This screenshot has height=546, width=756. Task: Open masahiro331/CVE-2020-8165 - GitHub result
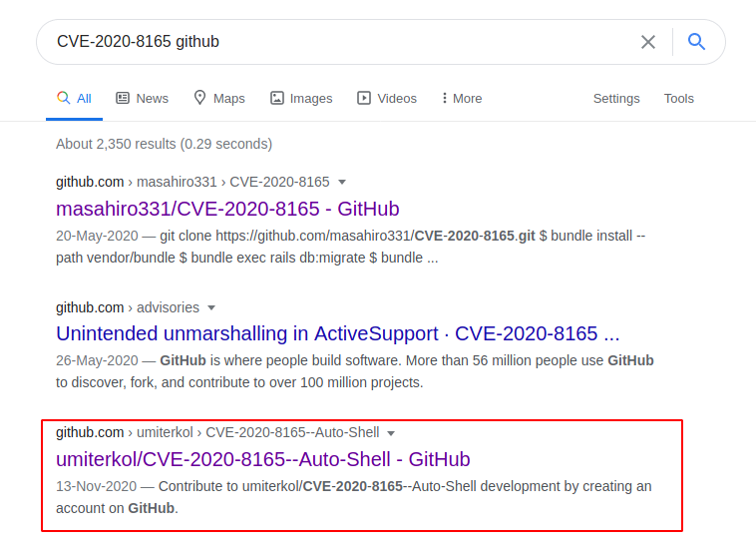[227, 209]
